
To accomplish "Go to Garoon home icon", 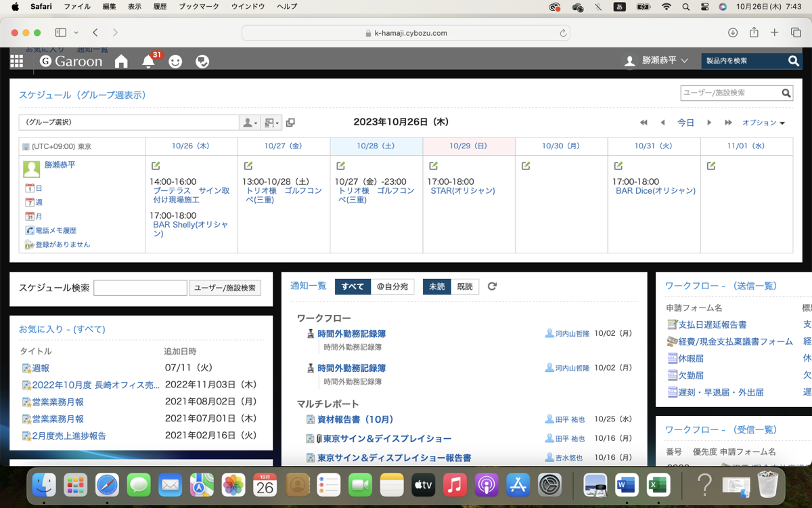I will (x=121, y=62).
